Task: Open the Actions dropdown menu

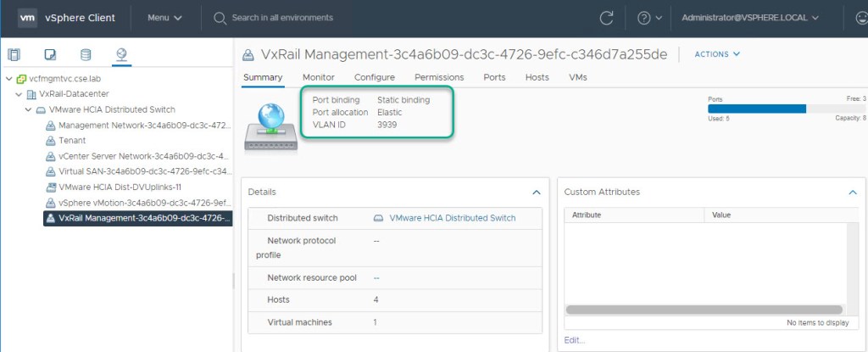Action: 716,54
